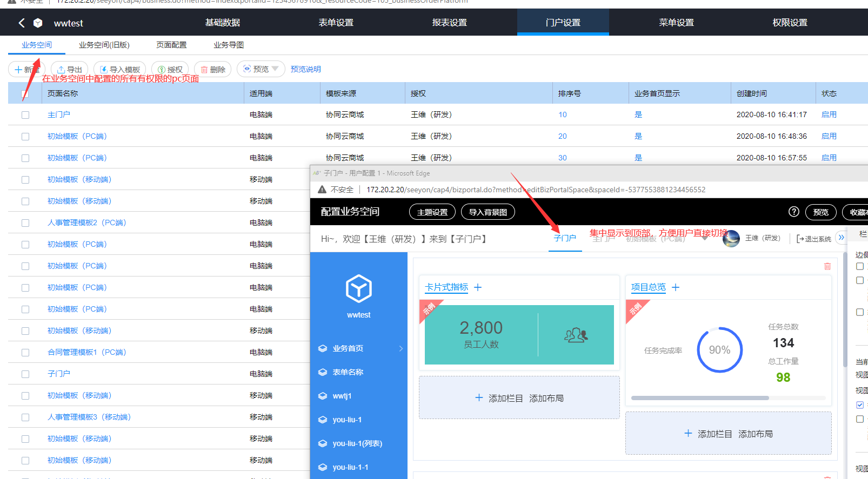Viewport: 868px width, 479px height.
Task: Click the 导入背景图 button
Action: [488, 212]
